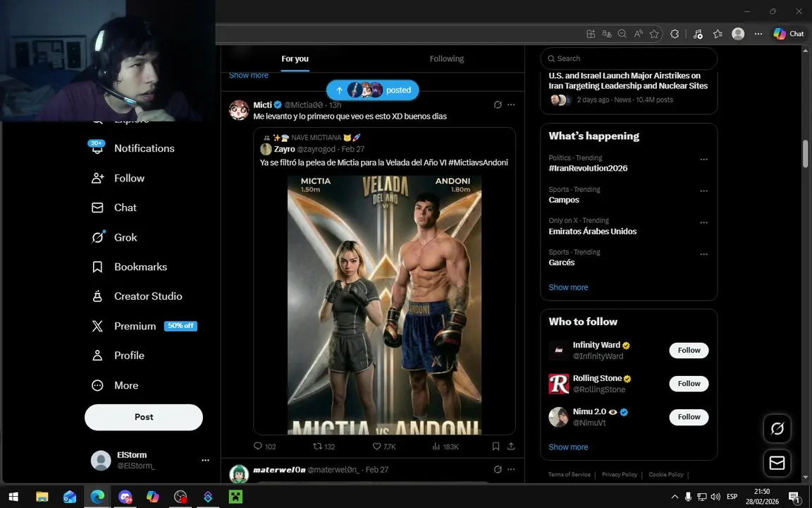Follow Nimu 2.0

[x=689, y=417]
